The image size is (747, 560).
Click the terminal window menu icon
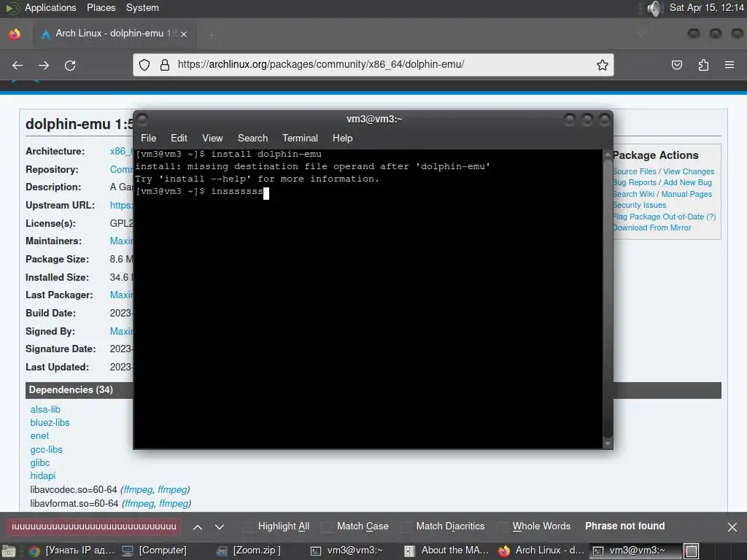click(x=142, y=119)
